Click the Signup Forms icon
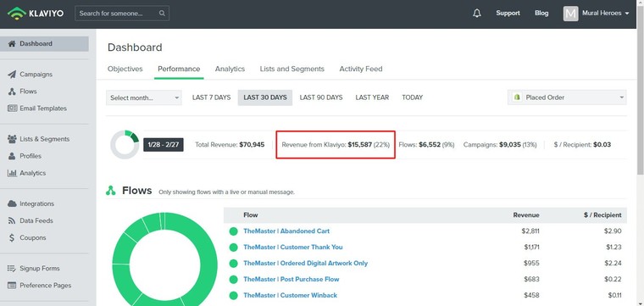Screen dimensions: 644x306 coord(12,268)
